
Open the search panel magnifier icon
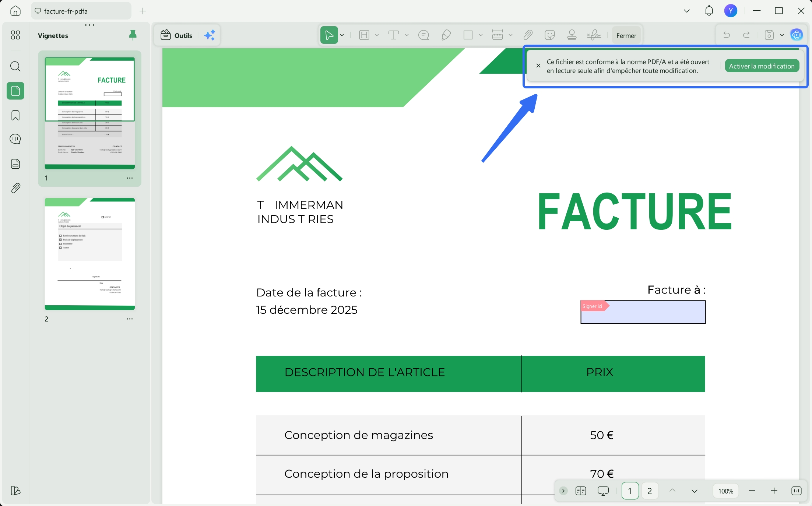15,67
